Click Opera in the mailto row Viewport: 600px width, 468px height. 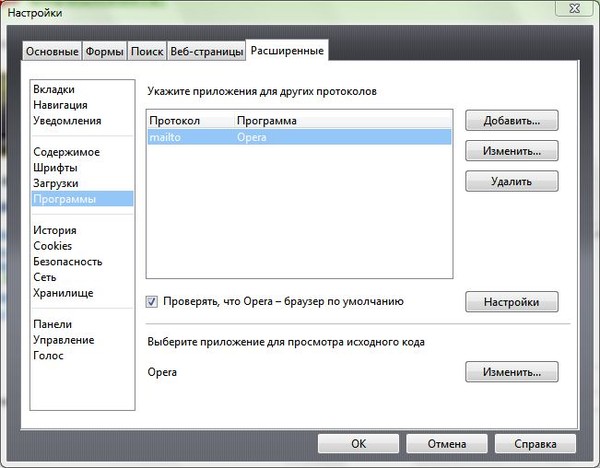(251, 137)
